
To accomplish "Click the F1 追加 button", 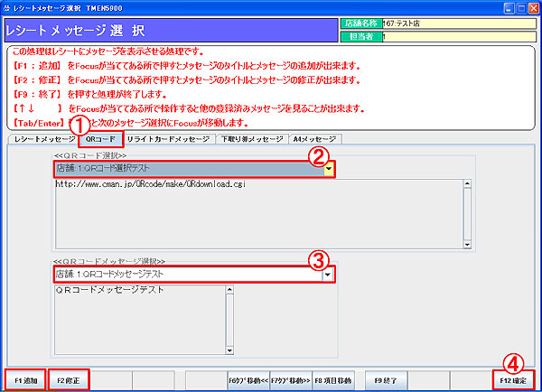I will click(x=26, y=380).
